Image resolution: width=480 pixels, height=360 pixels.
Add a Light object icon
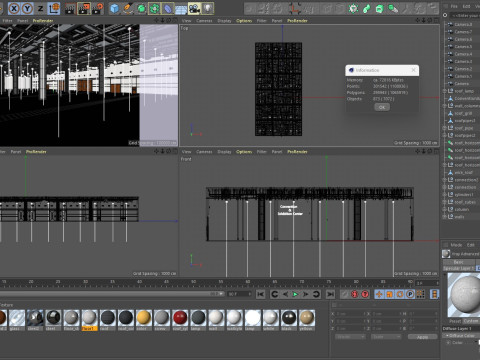tap(208, 8)
